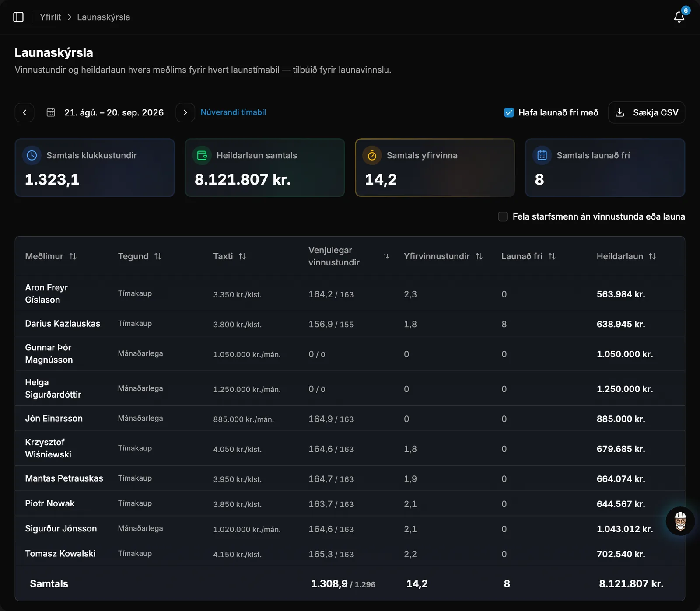
Task: Open the helper avatar chat bubble
Action: [x=680, y=521]
